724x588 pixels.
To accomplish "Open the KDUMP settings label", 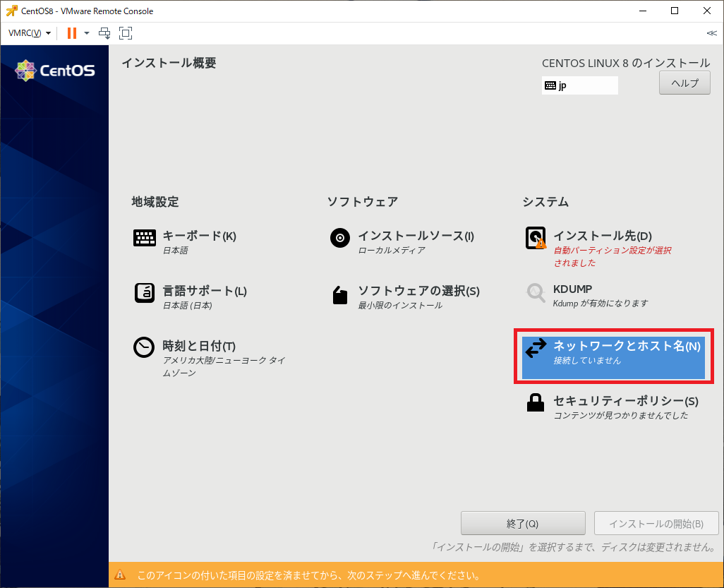I will click(572, 289).
